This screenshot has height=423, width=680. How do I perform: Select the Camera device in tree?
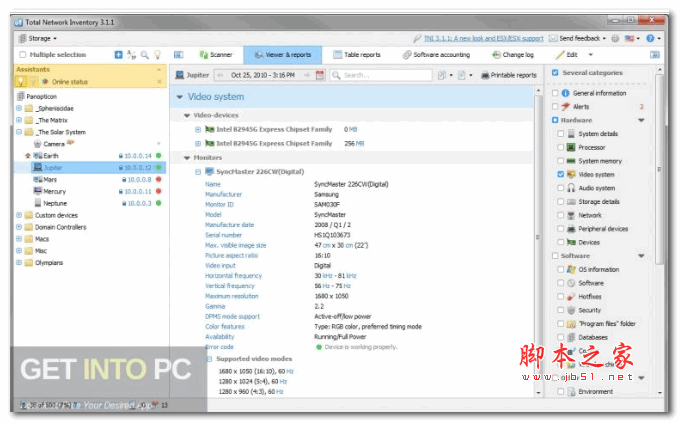[x=54, y=144]
